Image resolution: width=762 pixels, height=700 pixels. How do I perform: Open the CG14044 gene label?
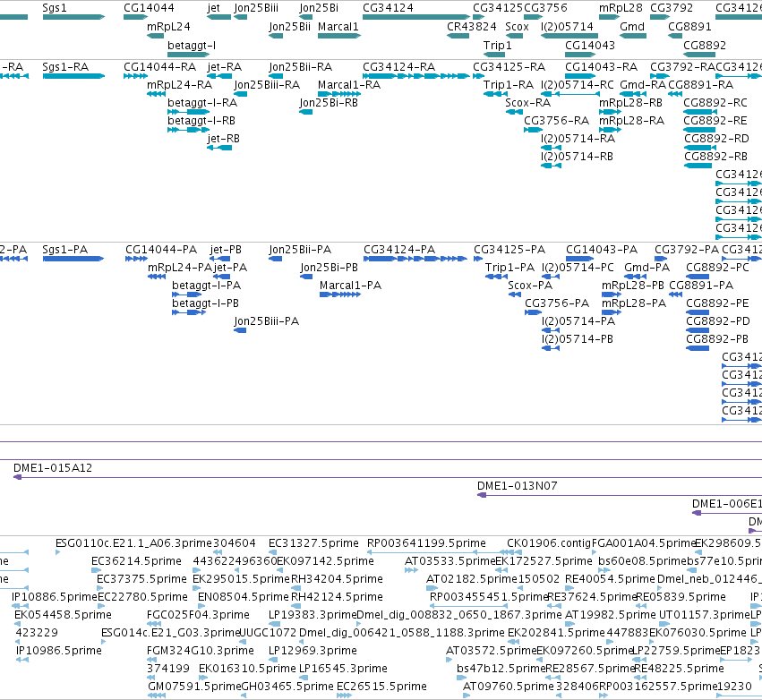tap(149, 8)
